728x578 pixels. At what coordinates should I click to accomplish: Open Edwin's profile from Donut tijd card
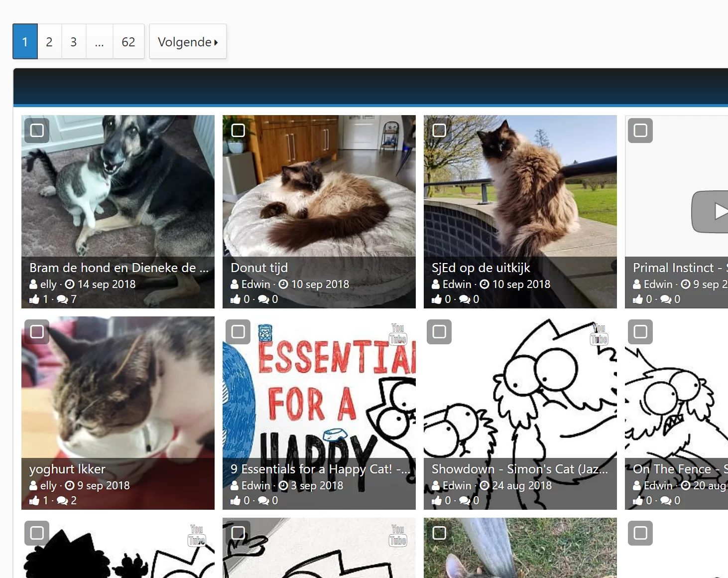(256, 284)
